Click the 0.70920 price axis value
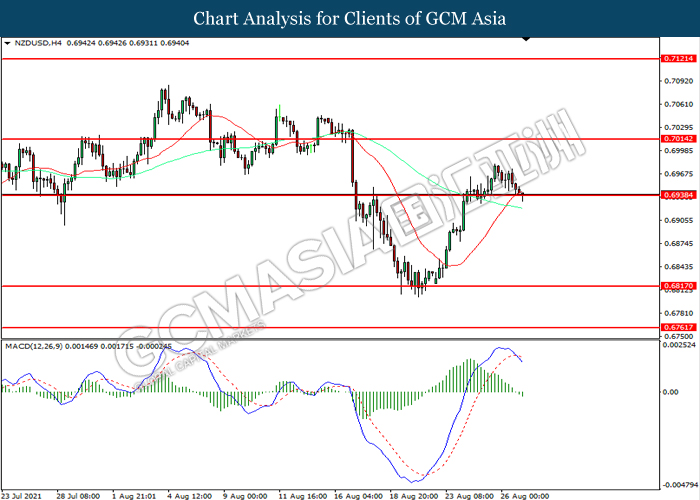The image size is (700, 500). click(x=679, y=81)
